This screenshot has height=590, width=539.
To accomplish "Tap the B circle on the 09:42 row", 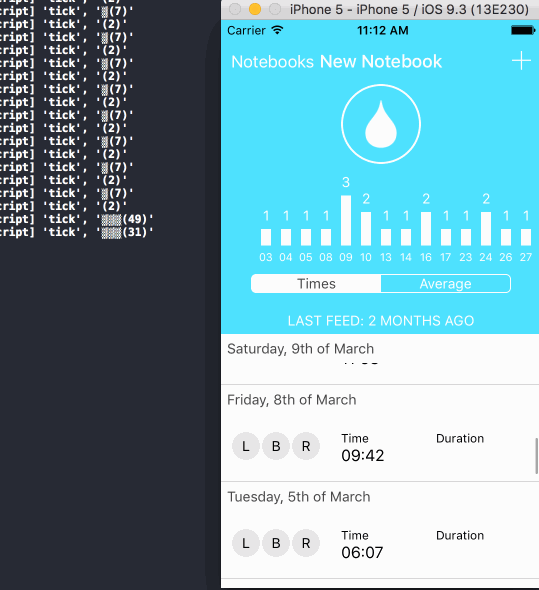I will pyautogui.click(x=276, y=446).
